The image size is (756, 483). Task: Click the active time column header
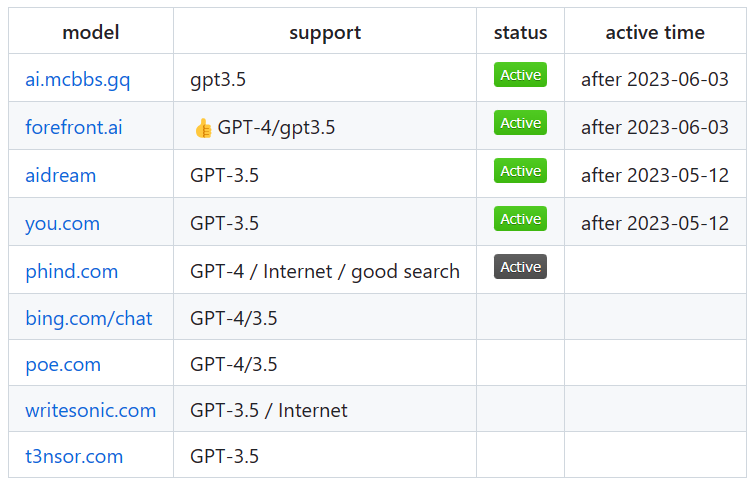click(655, 33)
